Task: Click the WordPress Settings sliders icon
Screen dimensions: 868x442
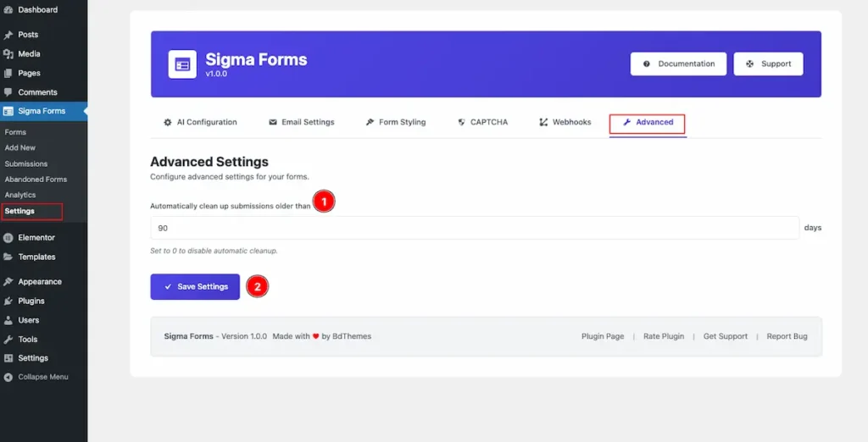Action: [x=8, y=358]
